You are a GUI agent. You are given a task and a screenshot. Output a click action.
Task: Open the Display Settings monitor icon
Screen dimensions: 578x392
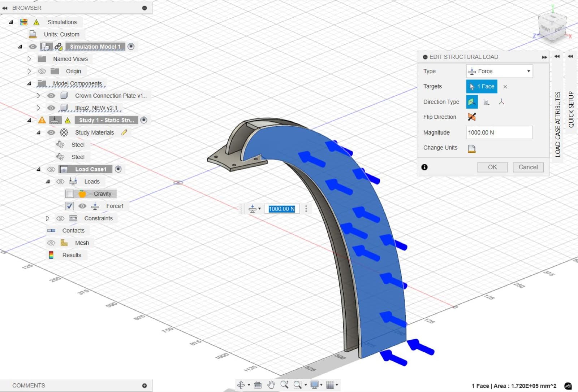[314, 385]
